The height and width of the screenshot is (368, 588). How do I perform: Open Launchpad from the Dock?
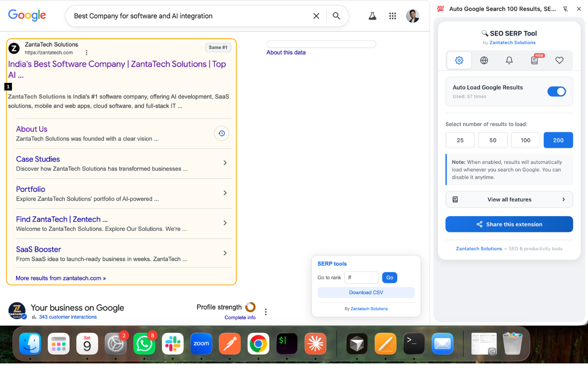pyautogui.click(x=59, y=344)
